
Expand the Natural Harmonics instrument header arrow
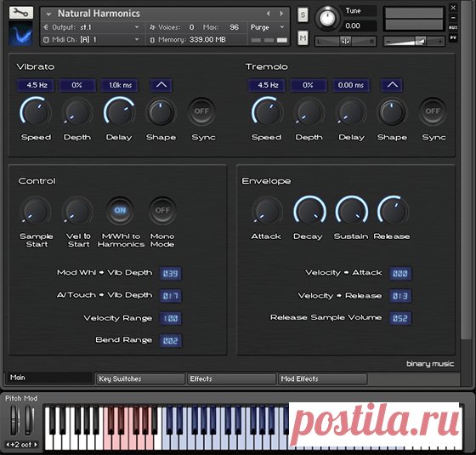click(x=48, y=14)
